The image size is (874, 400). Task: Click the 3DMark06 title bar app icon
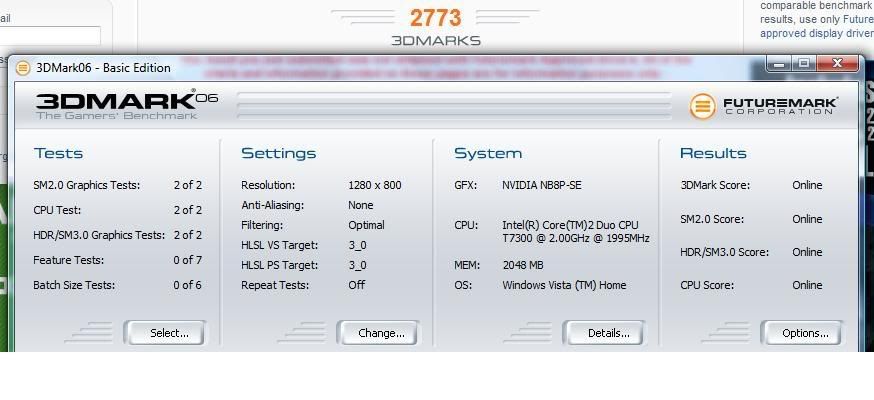pyautogui.click(x=23, y=69)
